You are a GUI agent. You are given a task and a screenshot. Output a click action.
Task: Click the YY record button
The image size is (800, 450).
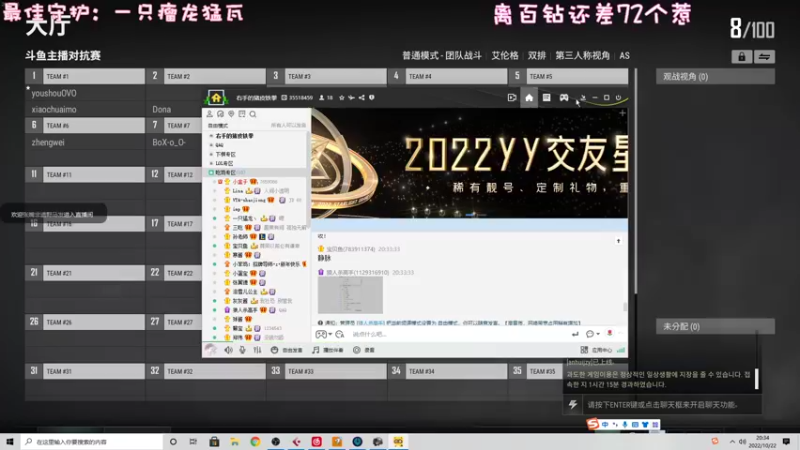coord(364,350)
